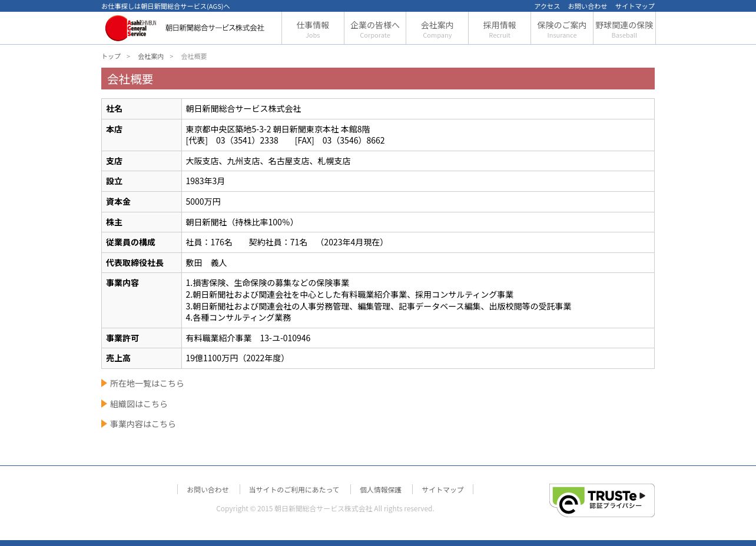This screenshot has width=756, height=546.
Task: Click the 2.朝日新聞社および関連会社 有料職業紹介事業 line
Action: 350,295
